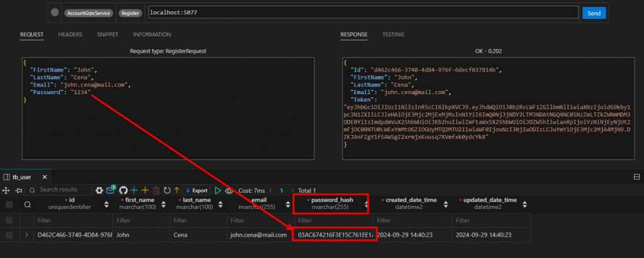Click the updated_date_time column Filter field
Image resolution: width=644 pixels, height=258 pixels.
[x=491, y=220]
